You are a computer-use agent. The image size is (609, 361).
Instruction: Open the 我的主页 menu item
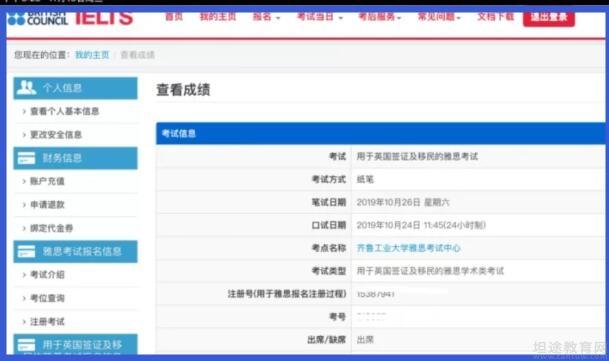pos(218,17)
